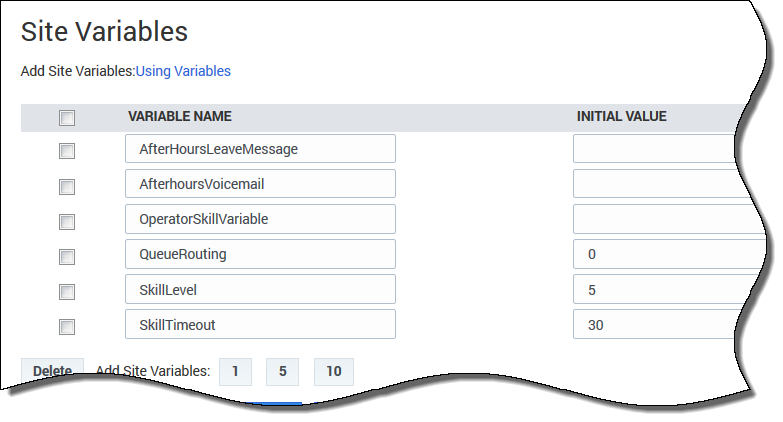The image size is (783, 422).
Task: Mark the SkillTimeout row checkbox
Action: point(67,326)
